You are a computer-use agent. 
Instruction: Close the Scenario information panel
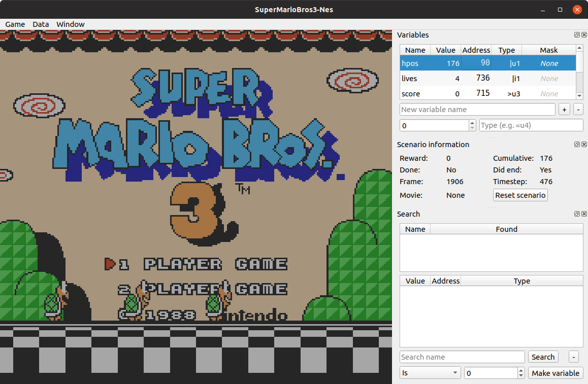point(584,144)
